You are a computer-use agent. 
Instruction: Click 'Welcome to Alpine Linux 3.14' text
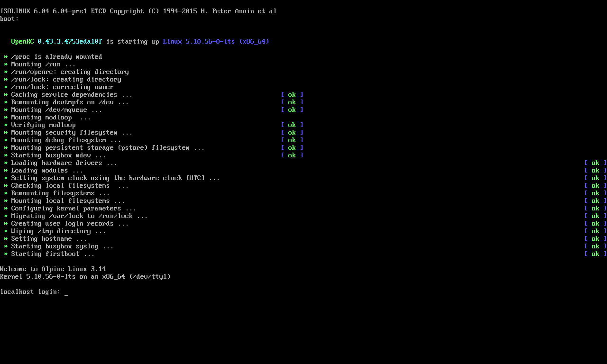tap(53, 269)
